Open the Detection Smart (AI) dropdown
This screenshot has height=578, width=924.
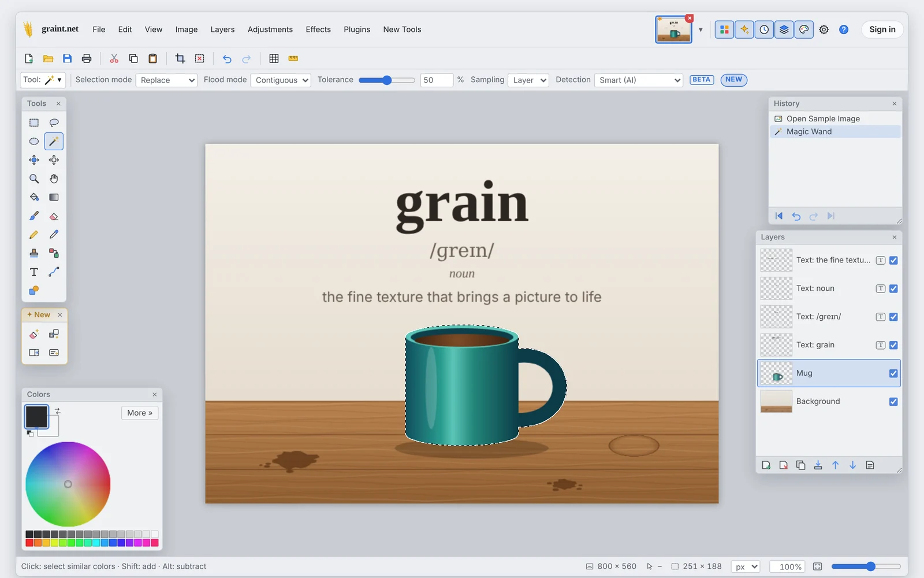638,80
